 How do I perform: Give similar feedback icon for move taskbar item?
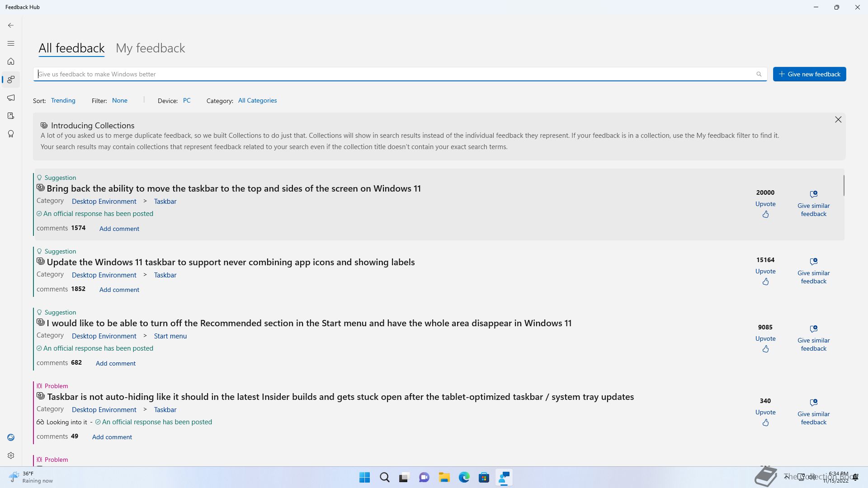pyautogui.click(x=814, y=194)
